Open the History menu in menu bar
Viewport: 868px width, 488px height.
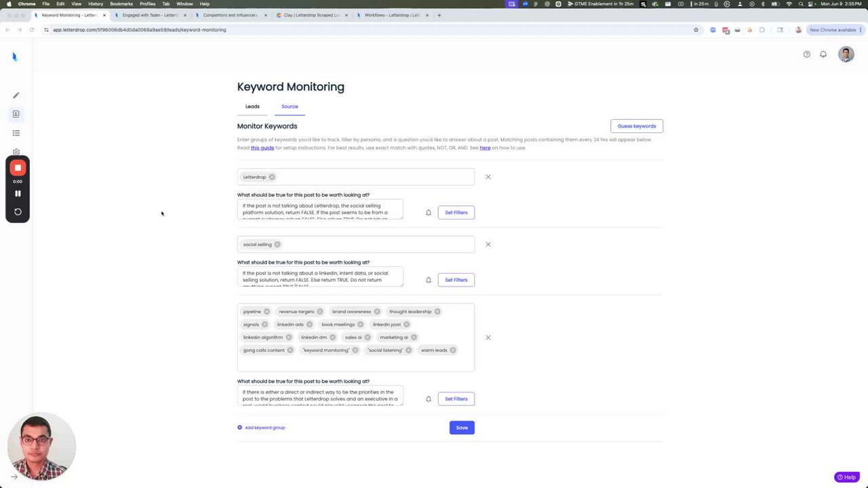[96, 4]
